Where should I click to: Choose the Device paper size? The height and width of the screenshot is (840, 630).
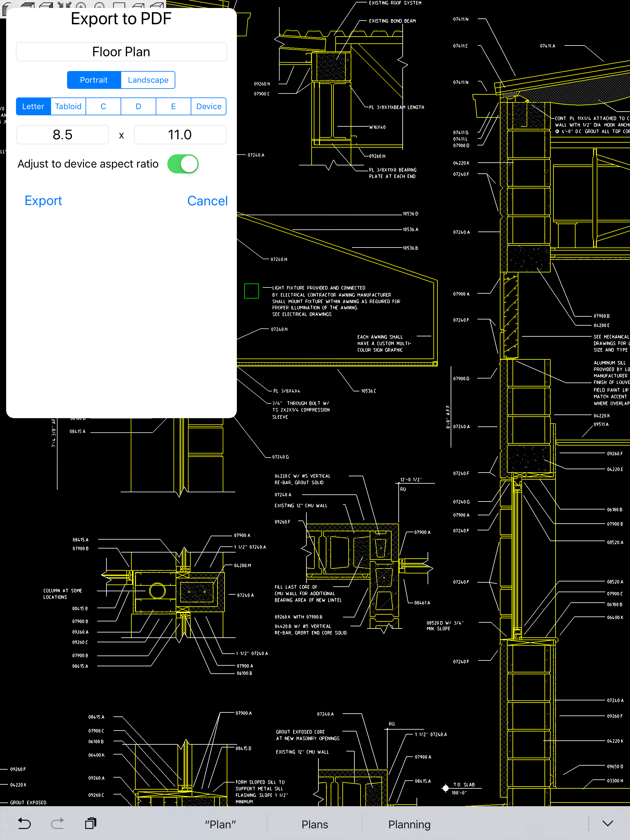tap(209, 106)
